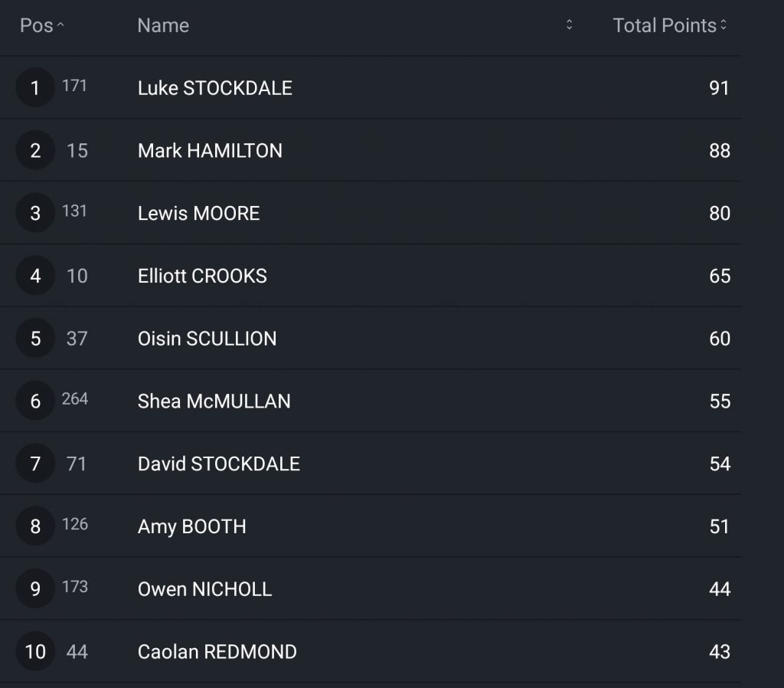Click on Elliott CROOKS name
Viewport: 784px width, 688px height.
click(202, 276)
